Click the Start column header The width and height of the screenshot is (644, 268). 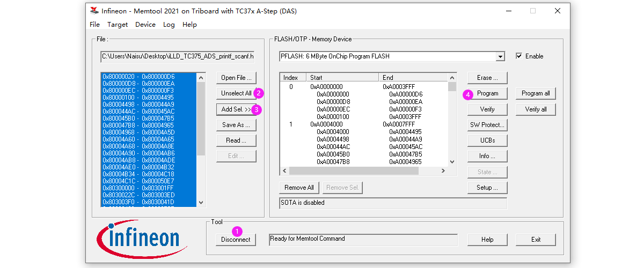(x=342, y=78)
